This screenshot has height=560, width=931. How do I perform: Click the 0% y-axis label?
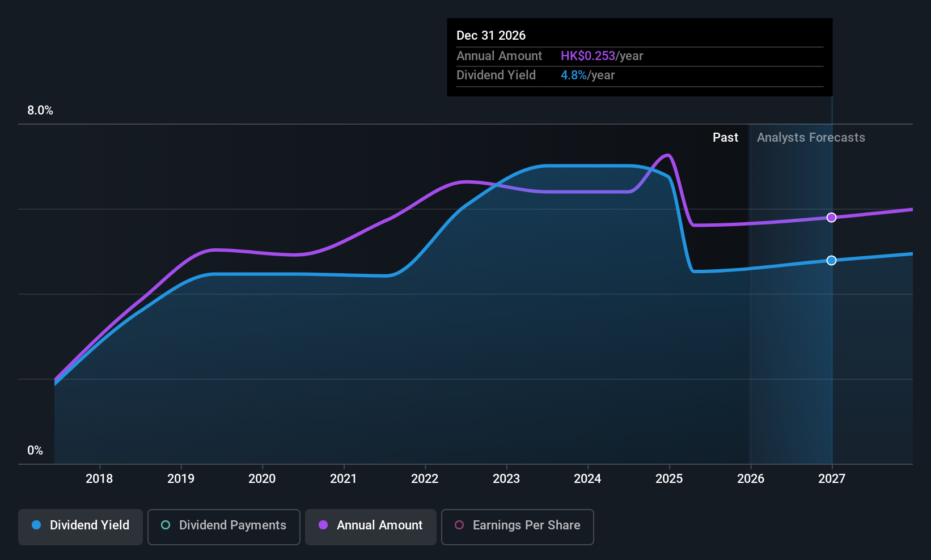[35, 451]
